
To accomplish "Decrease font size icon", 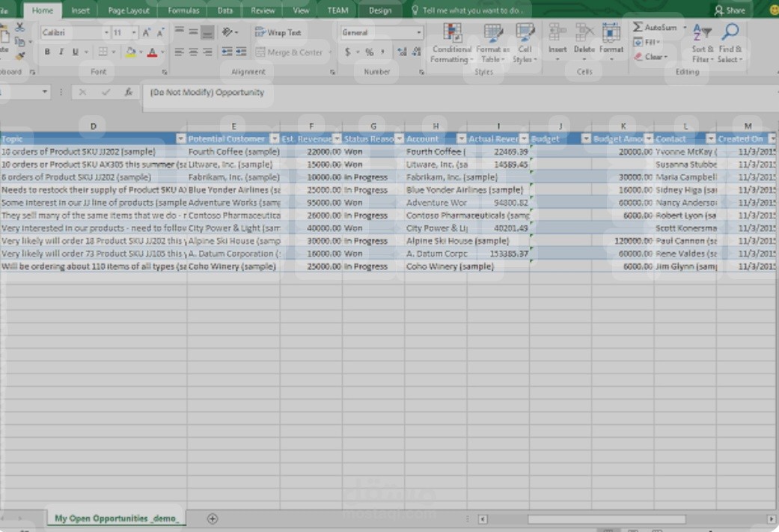I will pos(160,33).
